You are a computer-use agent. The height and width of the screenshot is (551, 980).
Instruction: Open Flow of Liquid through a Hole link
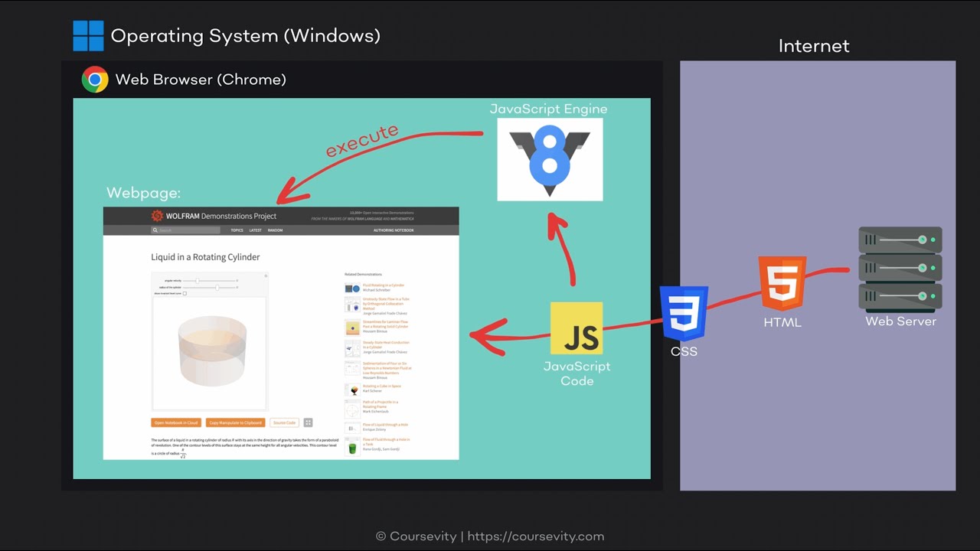(385, 425)
